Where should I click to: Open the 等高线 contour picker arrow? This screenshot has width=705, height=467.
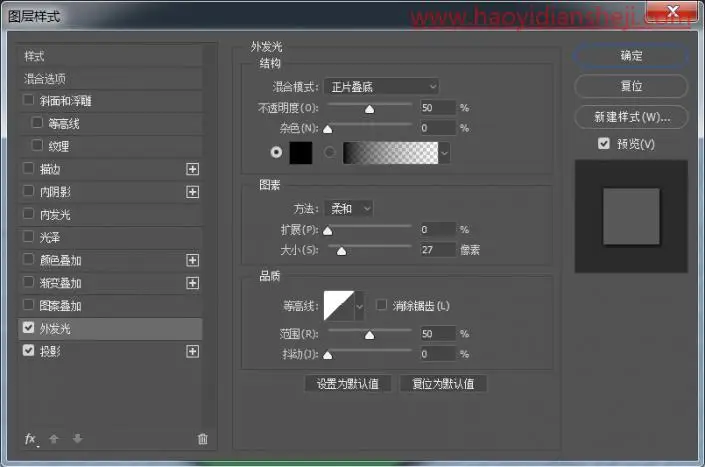(359, 307)
